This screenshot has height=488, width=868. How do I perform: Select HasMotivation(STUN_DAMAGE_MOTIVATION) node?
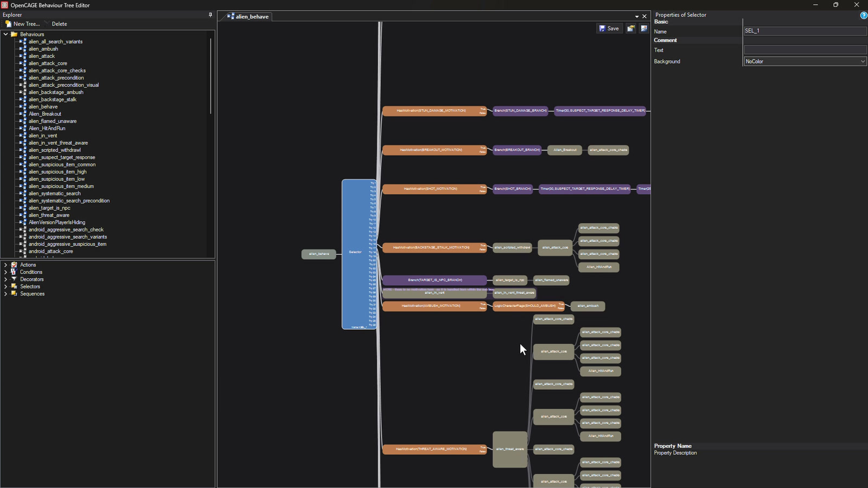435,111
